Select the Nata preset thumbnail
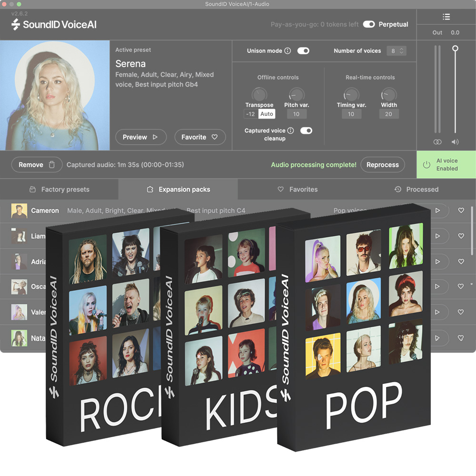 tap(19, 338)
